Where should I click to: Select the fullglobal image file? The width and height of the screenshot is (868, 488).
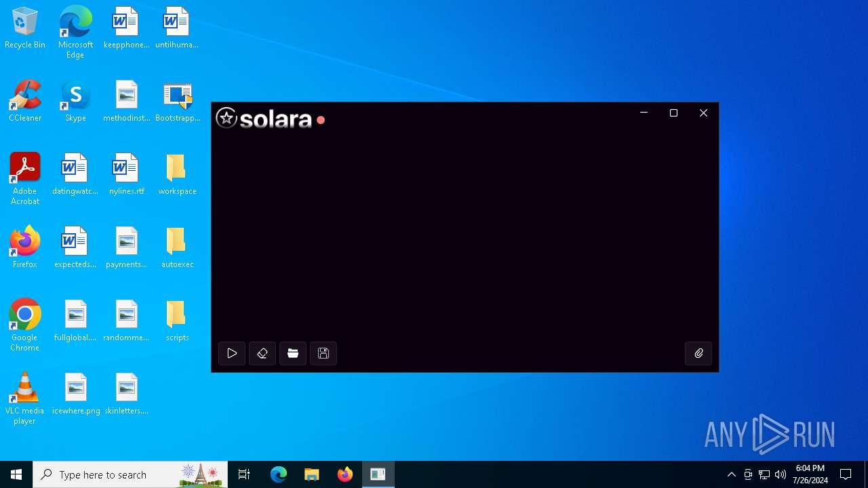click(x=75, y=321)
